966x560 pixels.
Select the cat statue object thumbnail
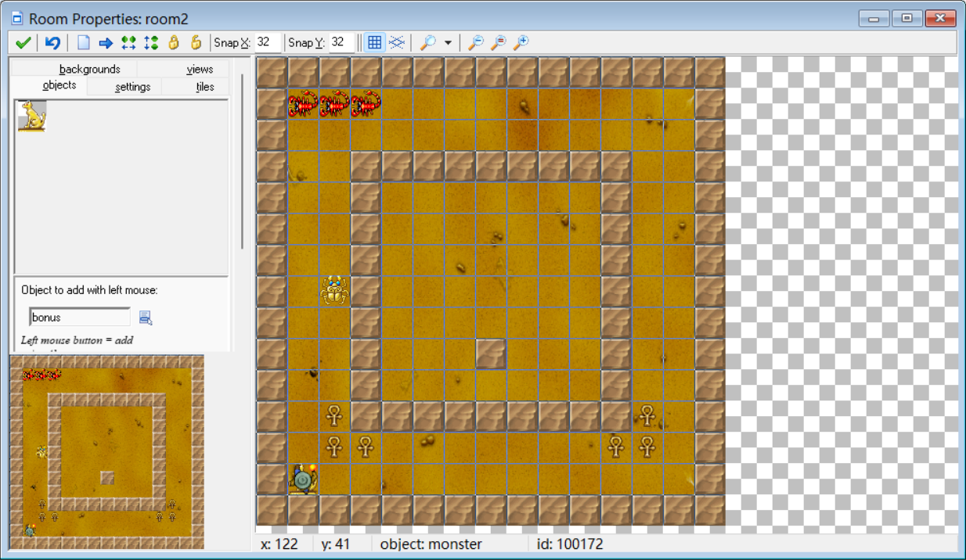coord(32,116)
